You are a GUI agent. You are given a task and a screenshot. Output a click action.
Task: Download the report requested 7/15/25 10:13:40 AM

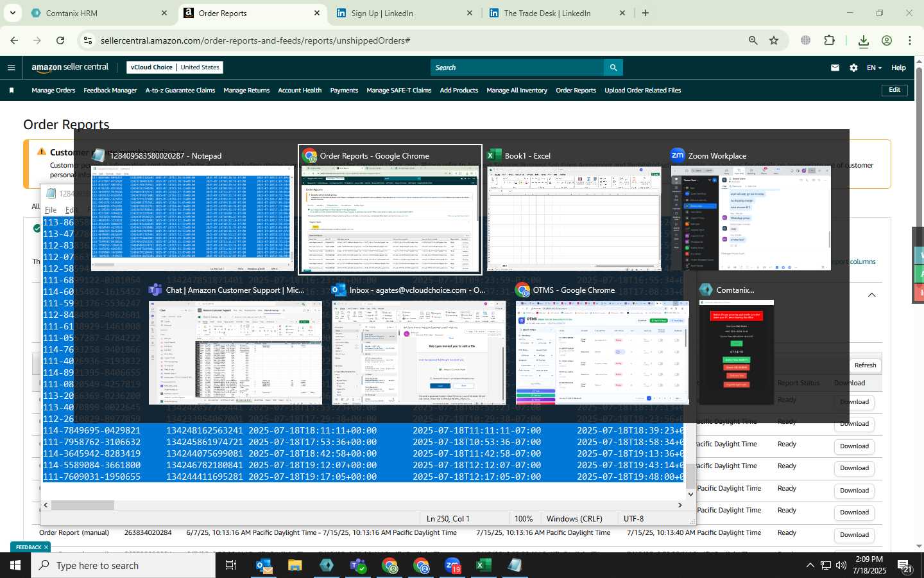[854, 534]
